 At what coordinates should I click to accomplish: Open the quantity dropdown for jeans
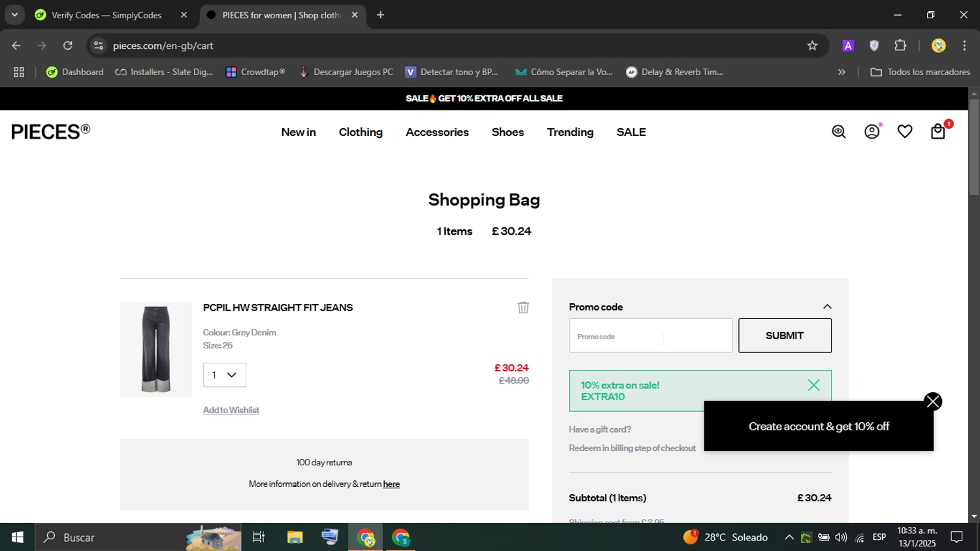[x=224, y=375]
